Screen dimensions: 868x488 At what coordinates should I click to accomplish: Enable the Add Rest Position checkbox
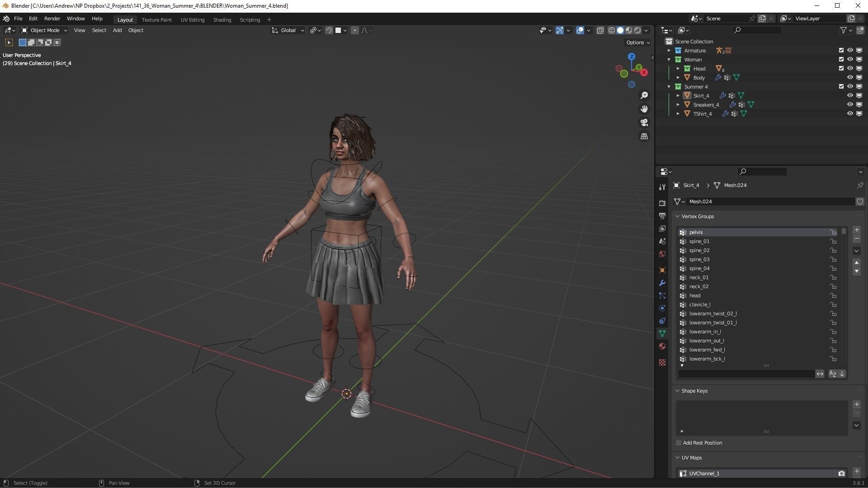679,443
